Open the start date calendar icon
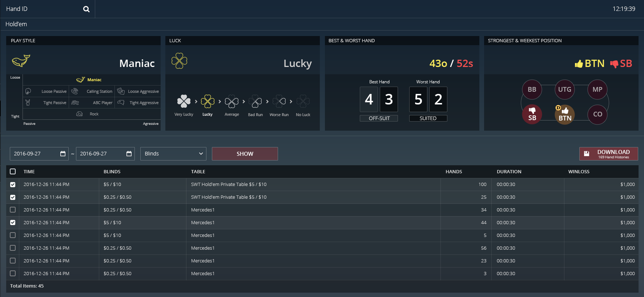644x297 pixels. (x=63, y=154)
